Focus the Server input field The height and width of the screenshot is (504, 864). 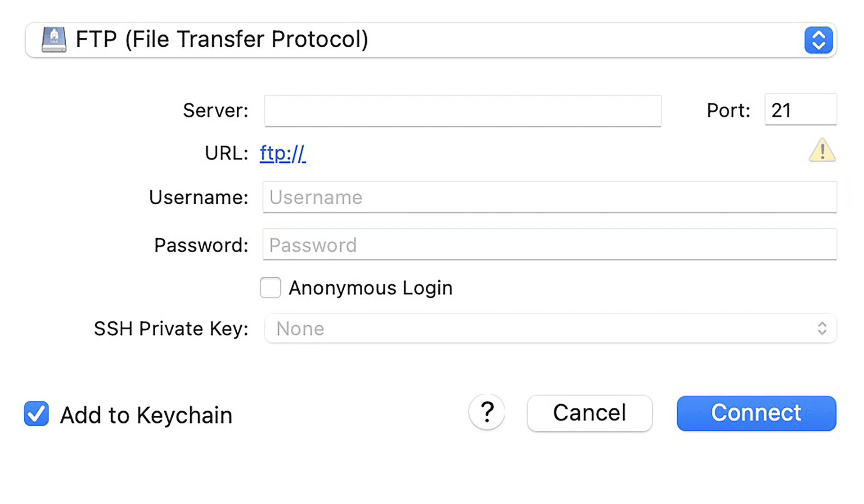point(463,111)
